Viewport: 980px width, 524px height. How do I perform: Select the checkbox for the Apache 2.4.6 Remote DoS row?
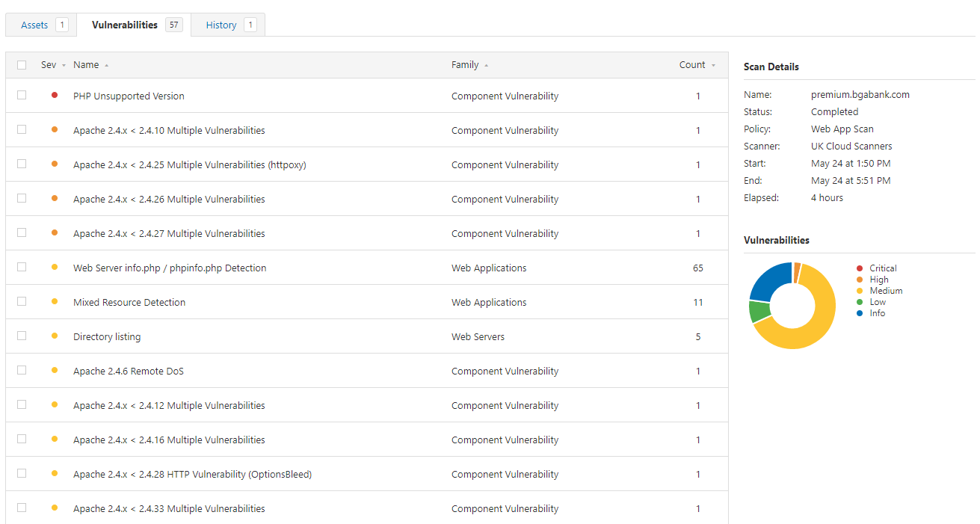point(22,370)
